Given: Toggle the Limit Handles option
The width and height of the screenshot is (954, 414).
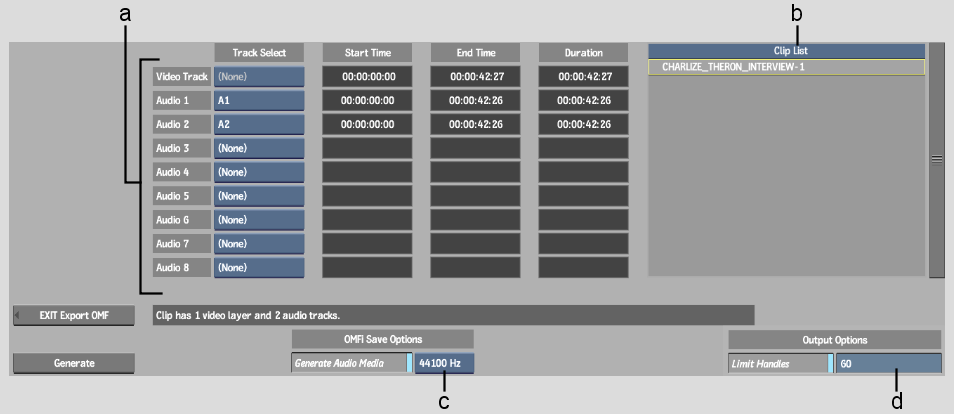Looking at the screenshot, I should (781, 363).
